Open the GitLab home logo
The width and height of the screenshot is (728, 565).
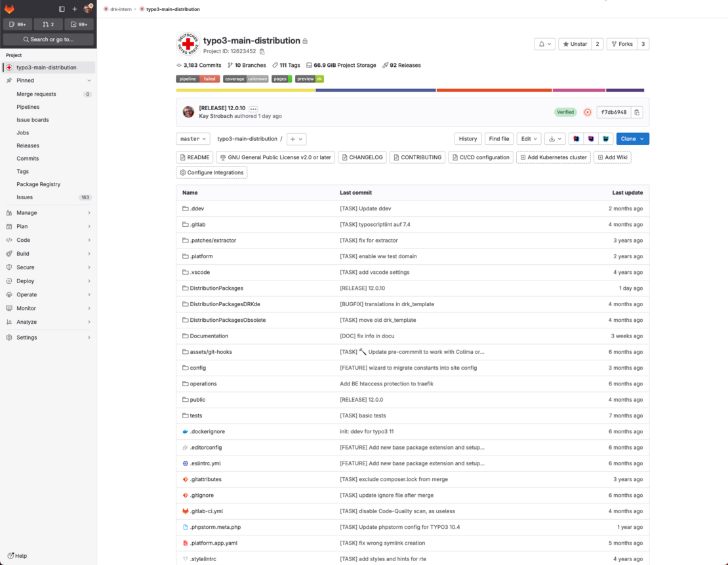pos(9,9)
